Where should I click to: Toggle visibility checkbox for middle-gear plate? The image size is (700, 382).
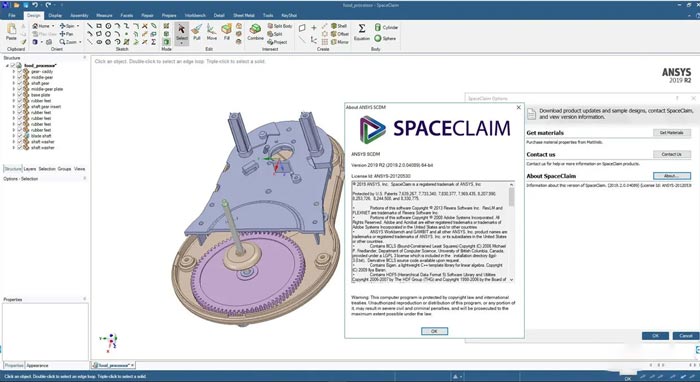coord(19,89)
